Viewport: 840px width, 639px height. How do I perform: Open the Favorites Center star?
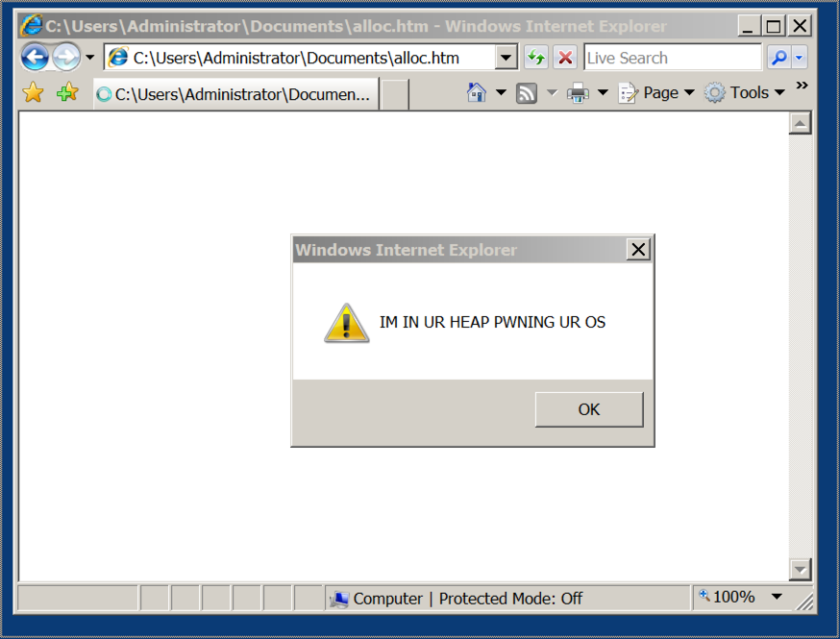click(x=34, y=92)
